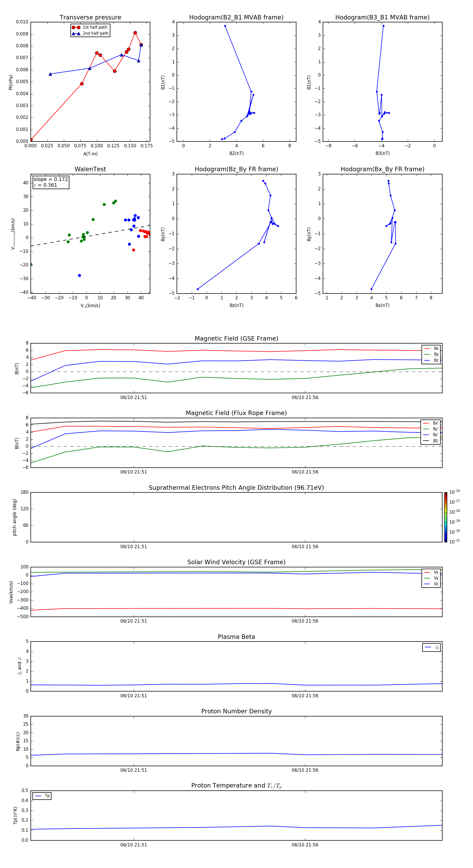Click the 'pitch angle (deg)' y-axis label

point(15,517)
